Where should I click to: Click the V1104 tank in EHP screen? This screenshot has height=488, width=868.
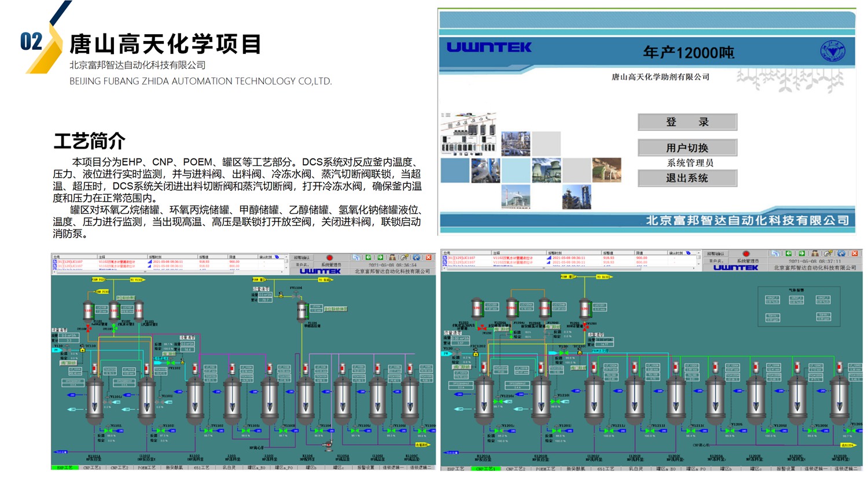tap(301, 311)
